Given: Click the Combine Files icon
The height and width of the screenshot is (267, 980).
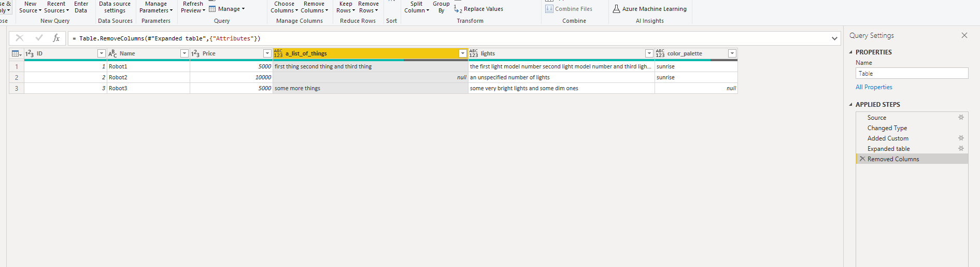Looking at the screenshot, I should tap(549, 9).
